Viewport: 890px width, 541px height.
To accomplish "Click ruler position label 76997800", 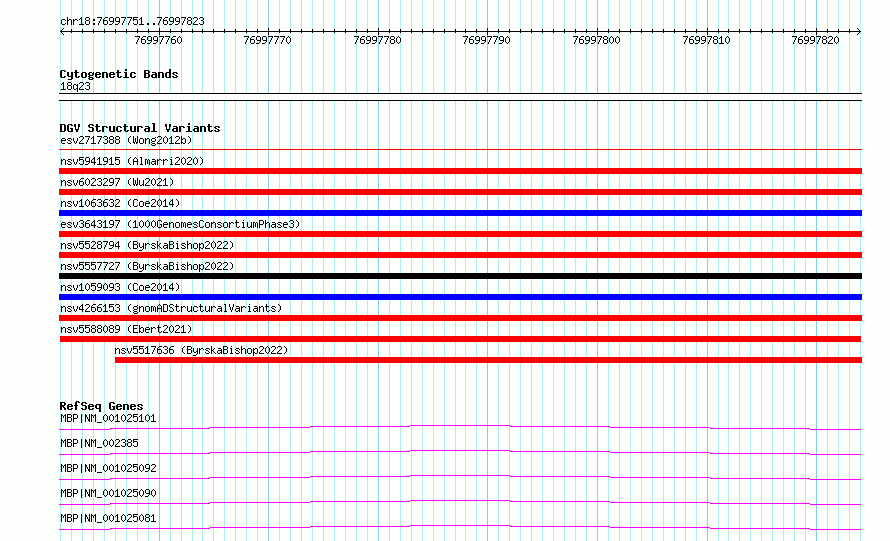I will click(597, 40).
